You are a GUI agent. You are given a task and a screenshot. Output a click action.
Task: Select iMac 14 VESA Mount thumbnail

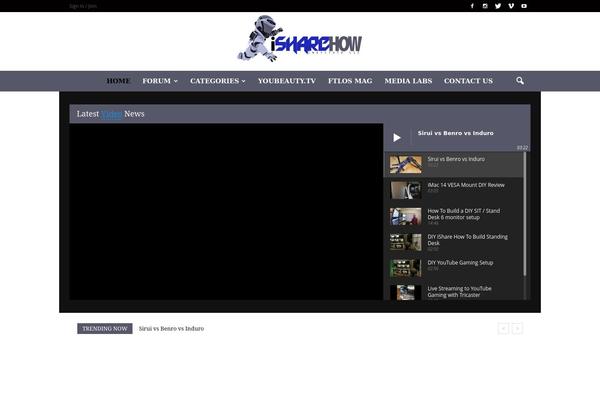point(406,190)
